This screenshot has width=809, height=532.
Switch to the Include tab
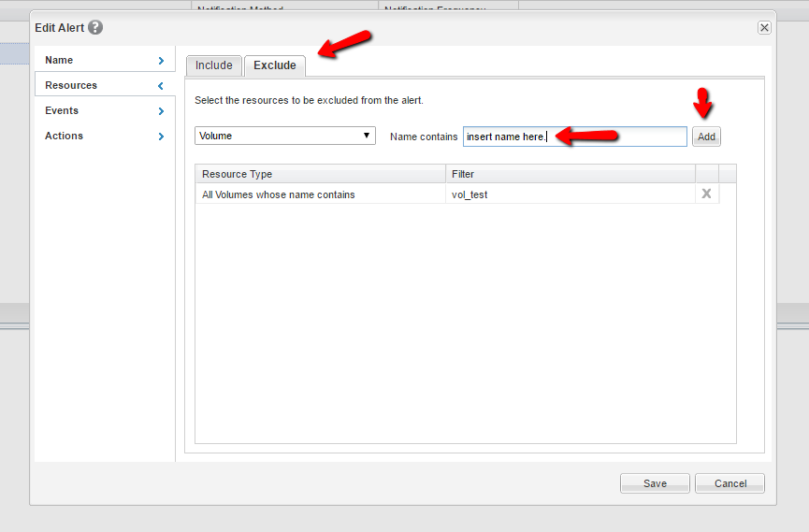[213, 65]
